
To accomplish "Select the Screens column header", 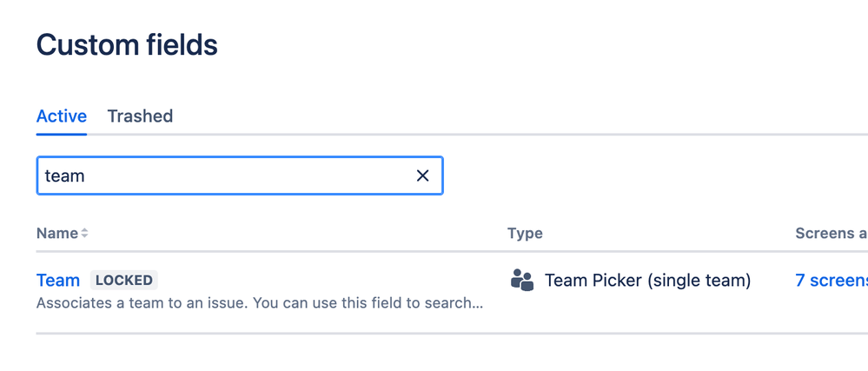I will click(832, 234).
